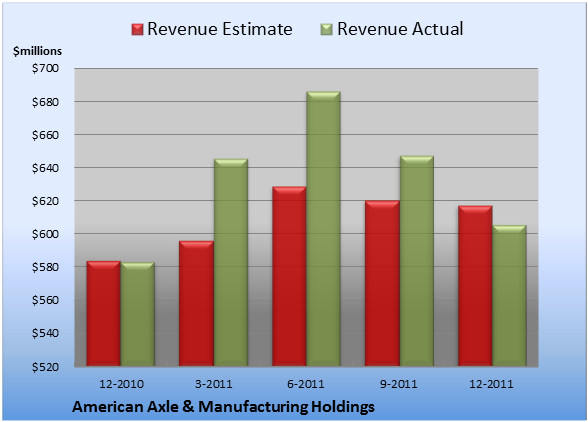Image resolution: width=588 pixels, height=422 pixels.
Task: Click the $600 axis value
Action: click(45, 234)
